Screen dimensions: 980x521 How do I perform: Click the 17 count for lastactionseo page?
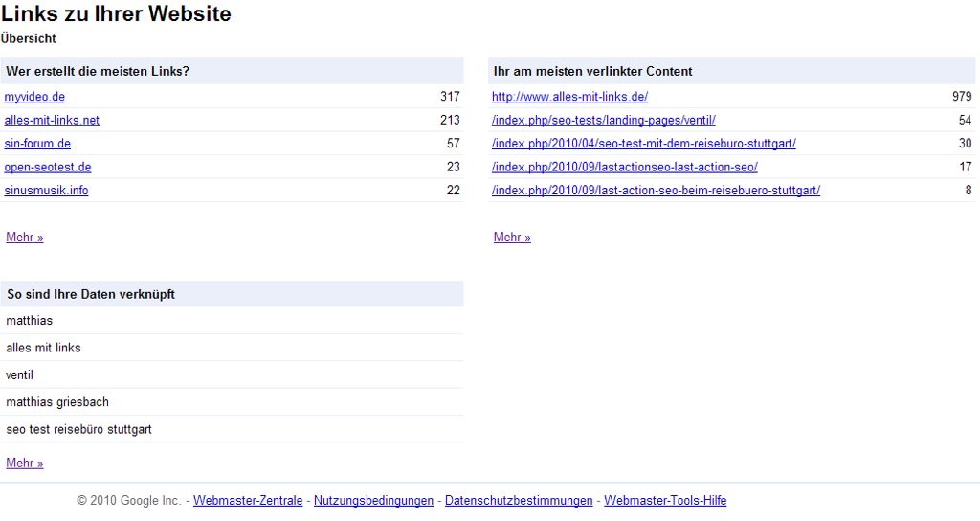(x=966, y=167)
